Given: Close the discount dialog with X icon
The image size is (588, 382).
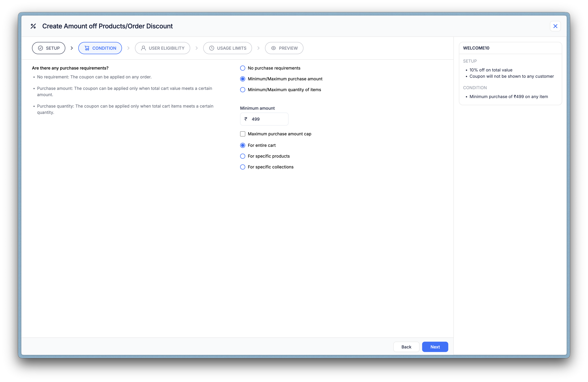Looking at the screenshot, I should click(x=555, y=26).
